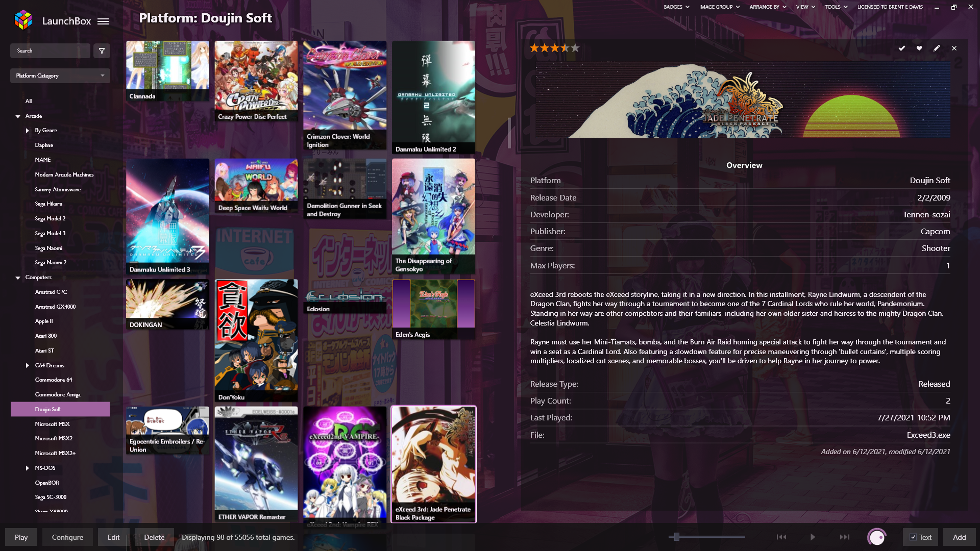Open the Platform Category dropdown
Image resolution: width=980 pixels, height=551 pixels.
click(60, 76)
